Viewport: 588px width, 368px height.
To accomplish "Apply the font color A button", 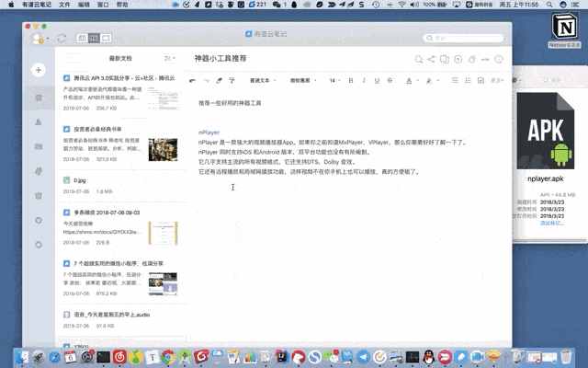I will pos(409,80).
